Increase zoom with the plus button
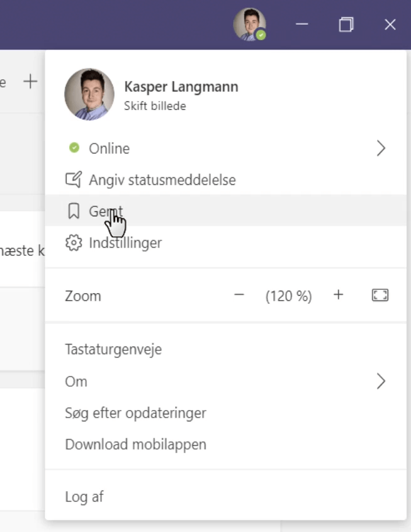This screenshot has width=411, height=532. [339, 296]
